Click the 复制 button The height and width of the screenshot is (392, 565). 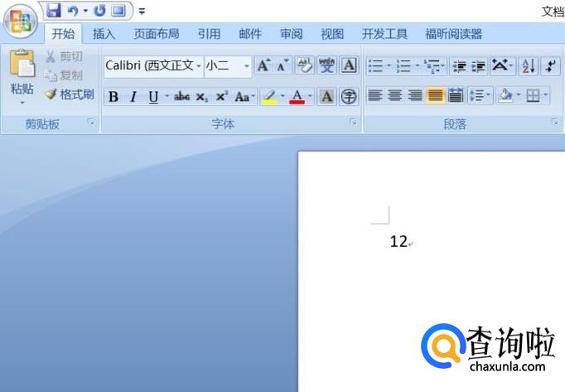pos(64,75)
